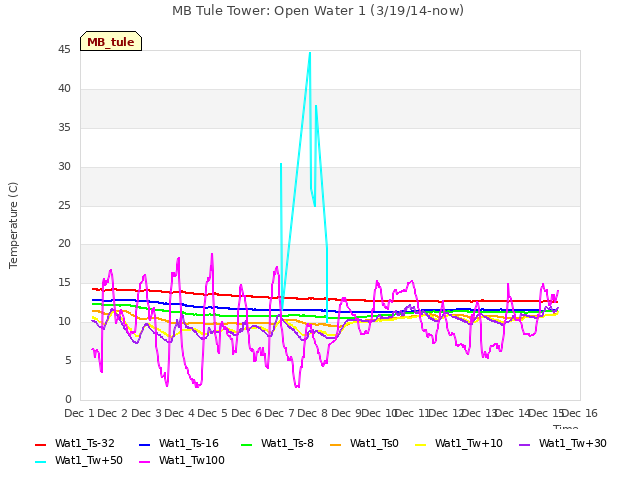Click the cyan spike peak near 45
This screenshot has height=480, width=640.
tap(310, 53)
